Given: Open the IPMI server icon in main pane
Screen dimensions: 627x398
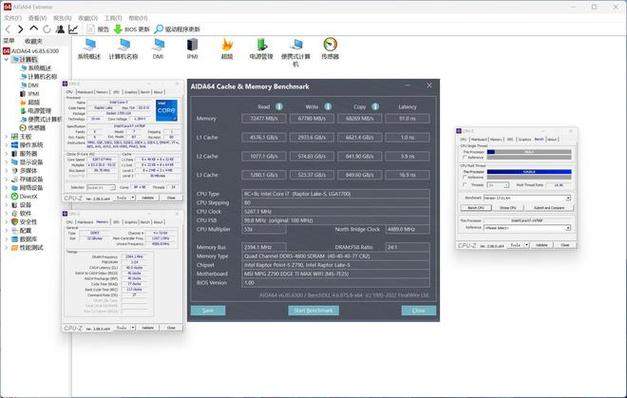Looking at the screenshot, I should click(x=192, y=49).
